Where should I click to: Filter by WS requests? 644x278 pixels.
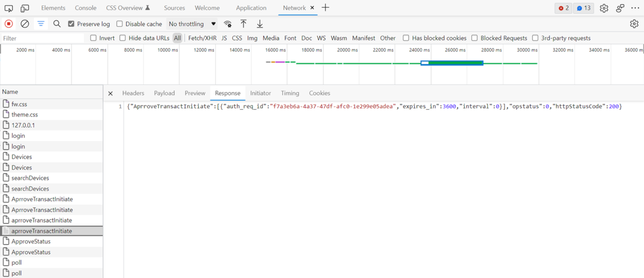tap(321, 38)
